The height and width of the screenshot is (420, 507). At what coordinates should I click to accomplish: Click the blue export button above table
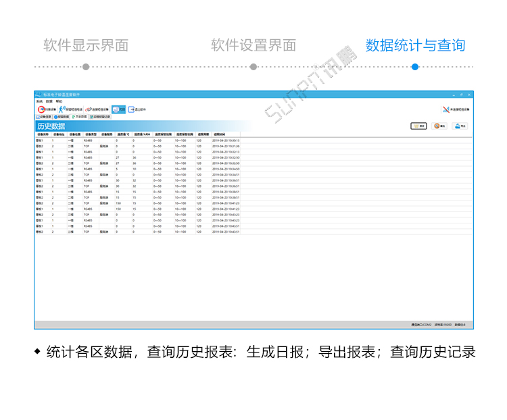(x=460, y=126)
